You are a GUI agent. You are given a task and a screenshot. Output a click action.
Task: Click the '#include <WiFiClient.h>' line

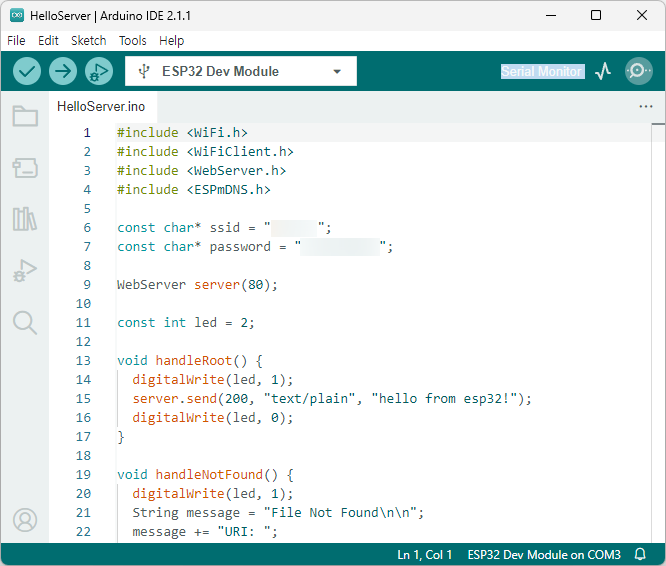click(205, 152)
